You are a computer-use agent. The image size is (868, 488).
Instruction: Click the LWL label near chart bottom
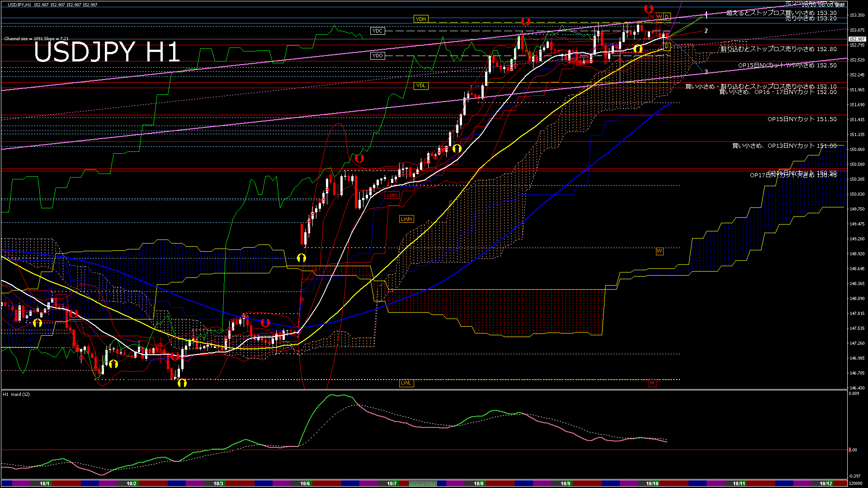click(406, 383)
